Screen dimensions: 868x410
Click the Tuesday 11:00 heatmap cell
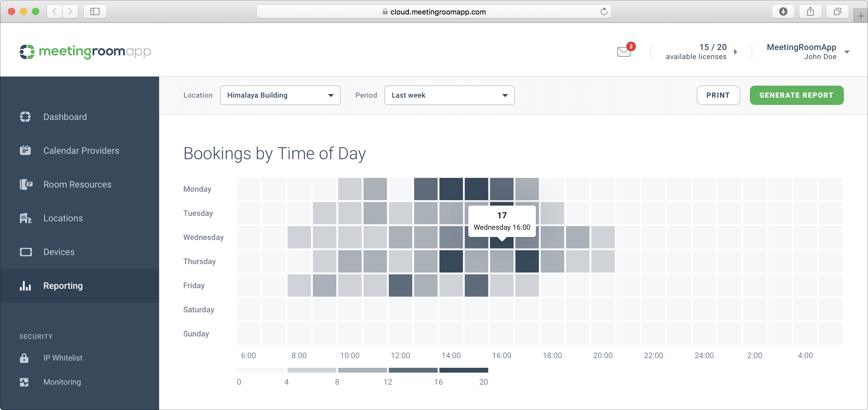pos(375,213)
